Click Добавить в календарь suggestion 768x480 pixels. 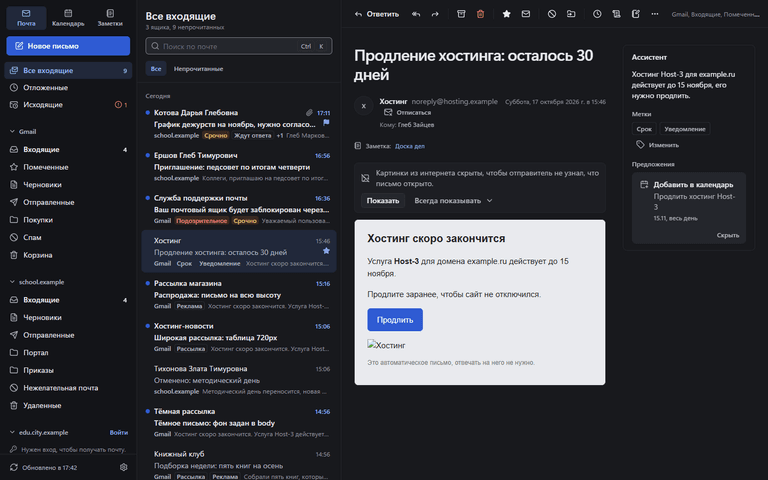pyautogui.click(x=689, y=202)
